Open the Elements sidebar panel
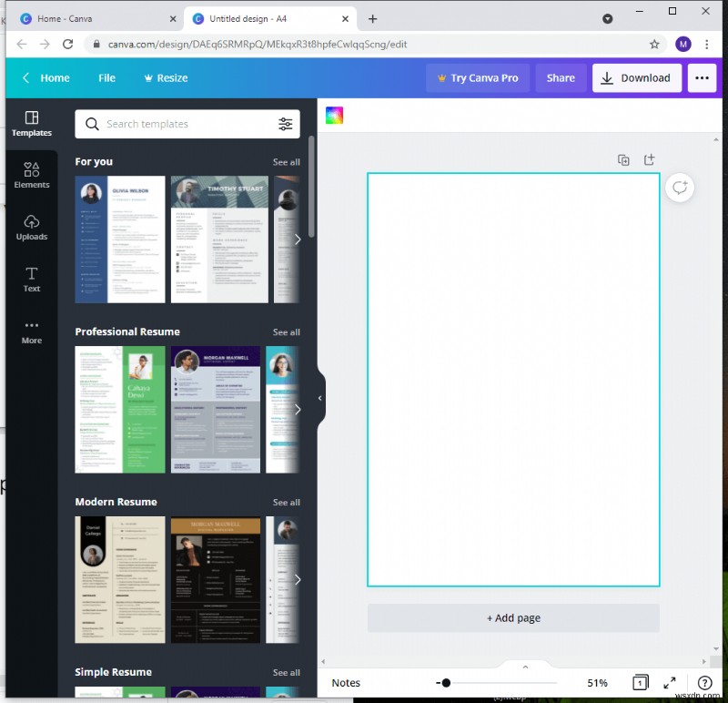The image size is (728, 703). click(x=32, y=175)
